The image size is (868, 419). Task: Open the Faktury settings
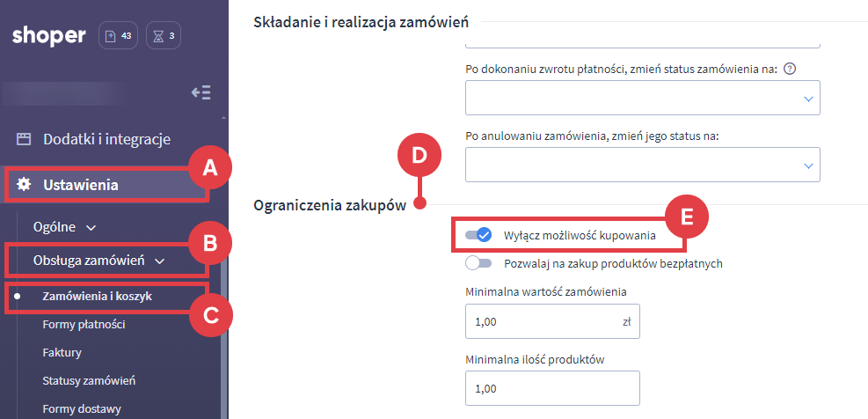(62, 352)
